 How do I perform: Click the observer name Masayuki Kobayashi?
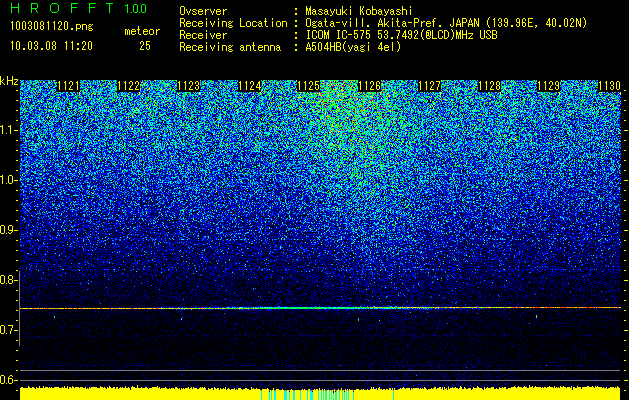tap(358, 11)
